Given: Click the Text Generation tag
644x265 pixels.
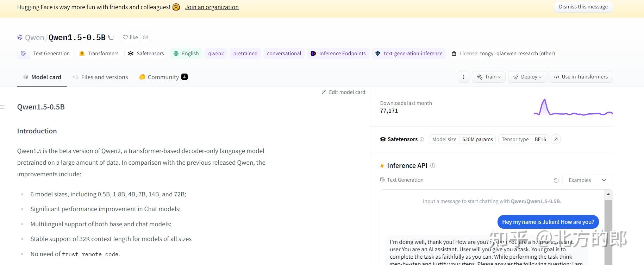Looking at the screenshot, I should click(45, 53).
